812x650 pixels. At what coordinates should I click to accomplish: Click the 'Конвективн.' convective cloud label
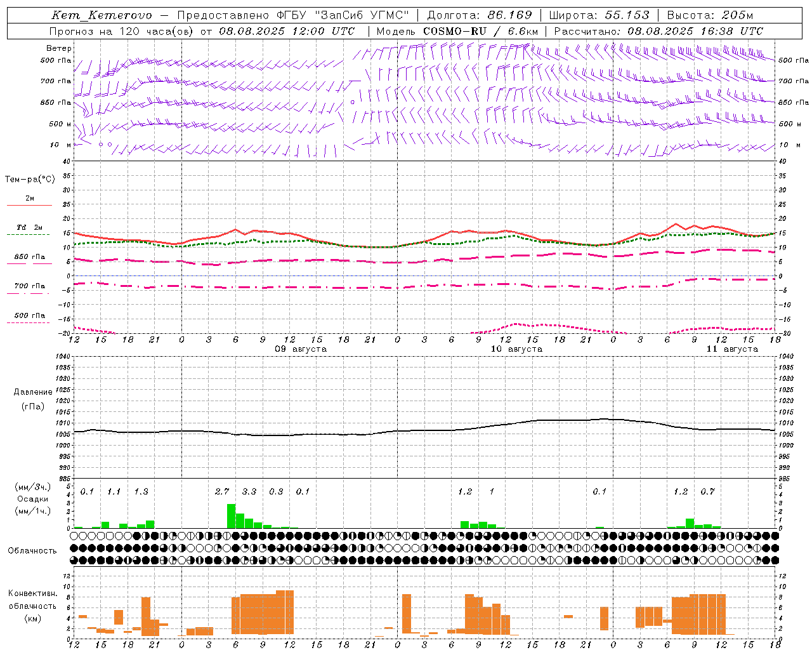click(x=33, y=594)
